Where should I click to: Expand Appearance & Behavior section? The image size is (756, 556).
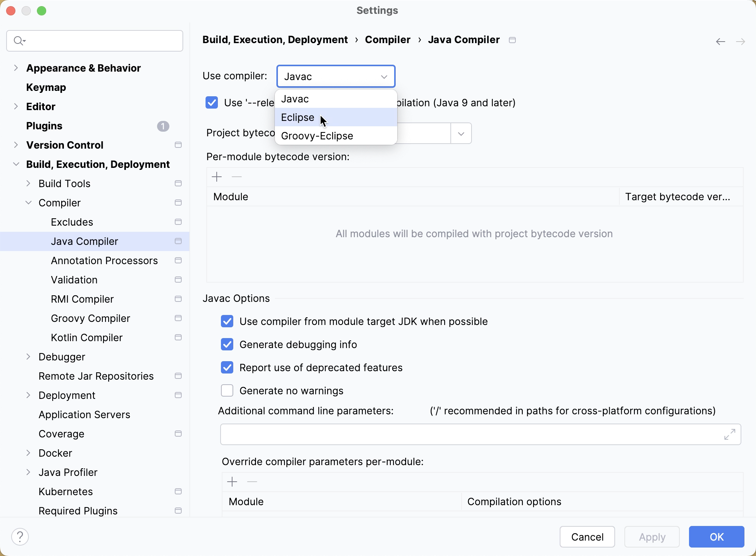[16, 68]
